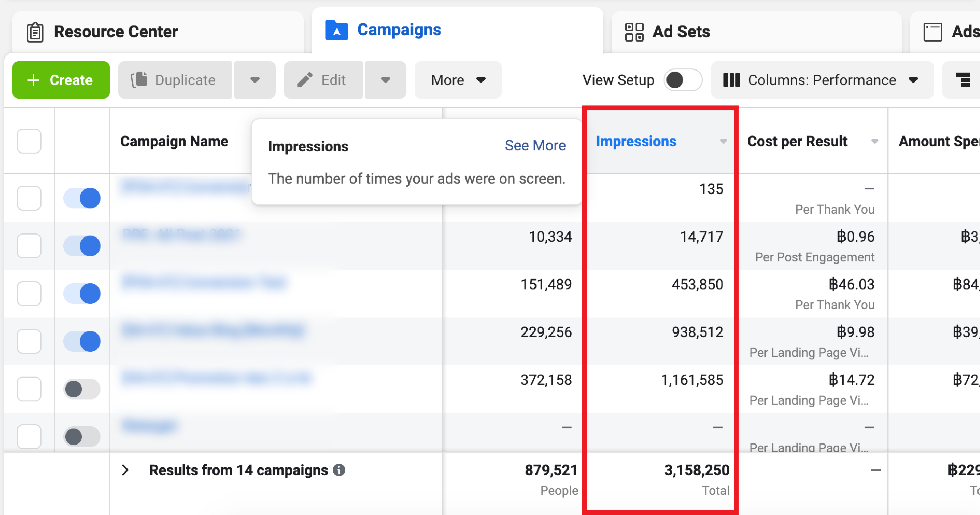Click the 453,850 impressions value

click(697, 284)
